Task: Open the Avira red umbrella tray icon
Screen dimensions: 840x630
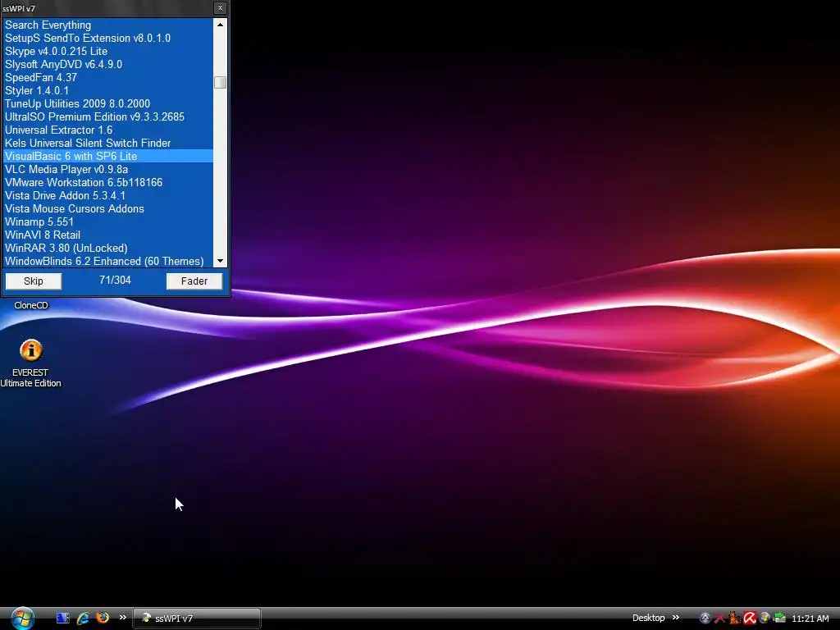Action: (x=750, y=619)
